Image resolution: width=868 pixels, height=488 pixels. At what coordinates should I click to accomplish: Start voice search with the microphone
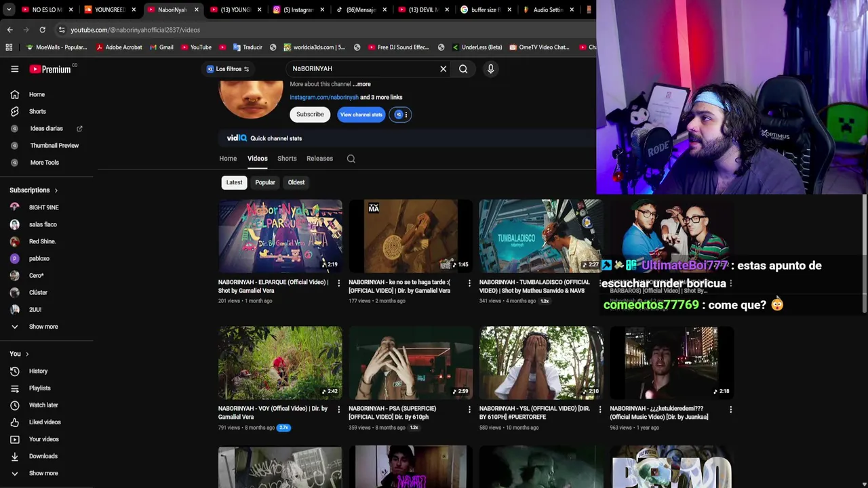pyautogui.click(x=491, y=68)
